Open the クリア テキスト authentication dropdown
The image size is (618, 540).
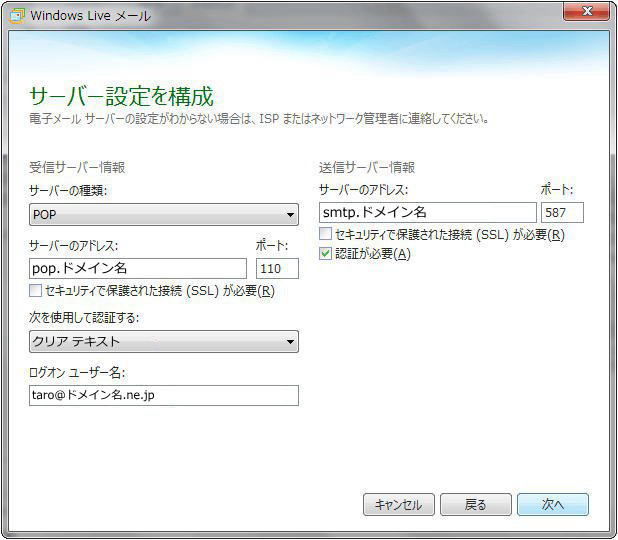click(164, 341)
